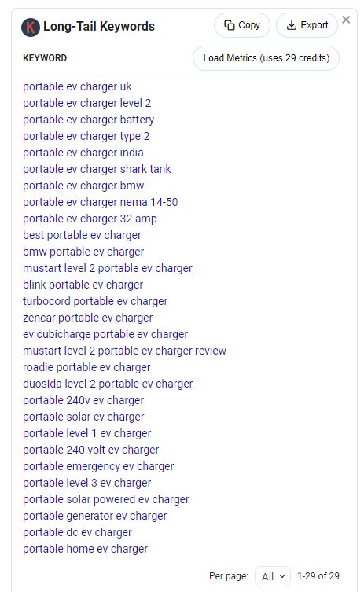Click the red K logo icon
Screen dimensions: 364x592
tap(31, 28)
